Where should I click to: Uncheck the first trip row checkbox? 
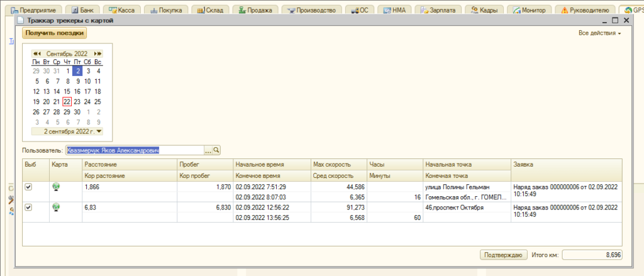28,187
